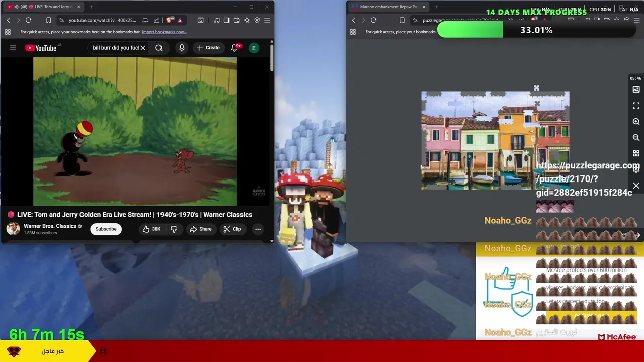Like the Tom and Jerry live stream
The width and height of the screenshot is (644, 362).
[151, 229]
